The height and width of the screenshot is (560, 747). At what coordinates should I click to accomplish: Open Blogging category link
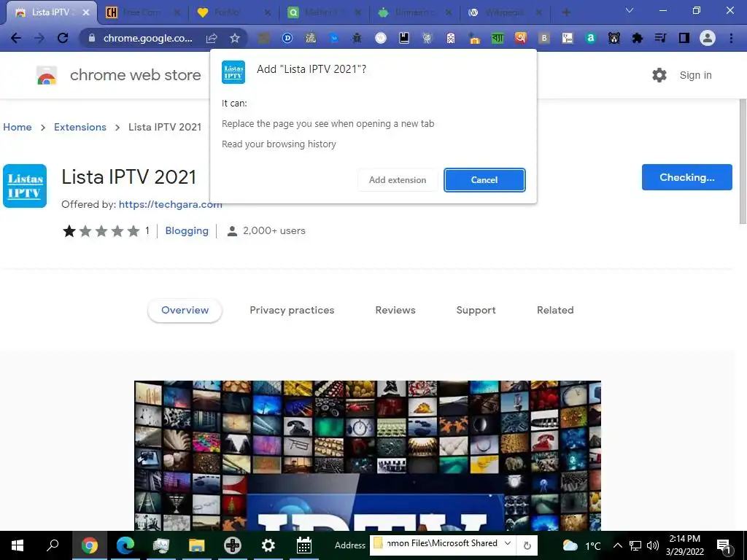[187, 231]
